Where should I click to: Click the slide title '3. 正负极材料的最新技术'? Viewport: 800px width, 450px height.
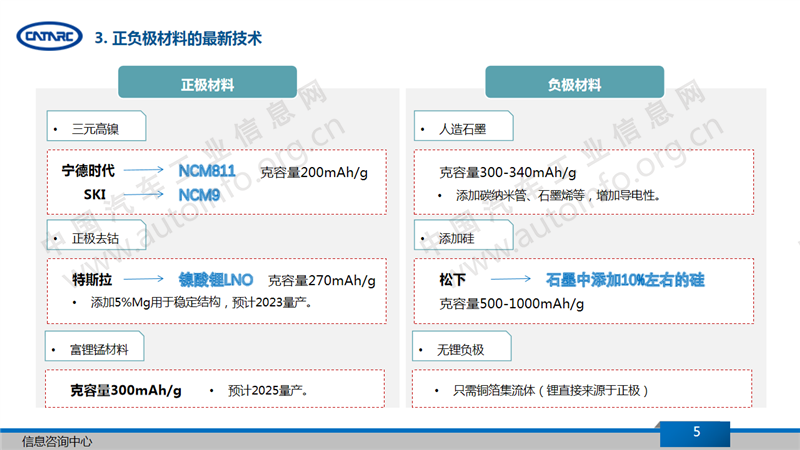coord(178,38)
